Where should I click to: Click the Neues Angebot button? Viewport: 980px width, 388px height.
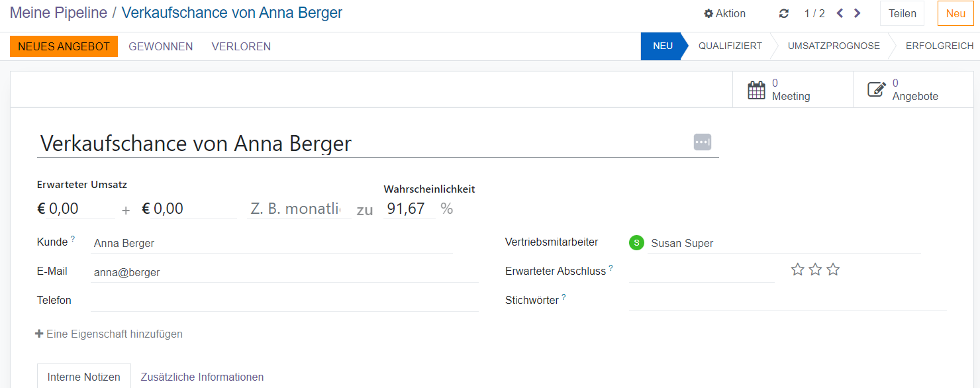[64, 46]
